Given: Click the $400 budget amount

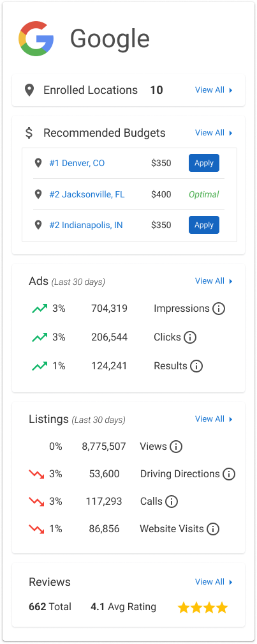Looking at the screenshot, I should click(x=161, y=194).
